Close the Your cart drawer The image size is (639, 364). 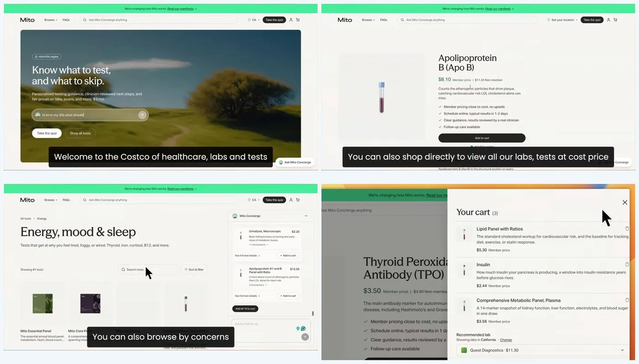pyautogui.click(x=625, y=203)
